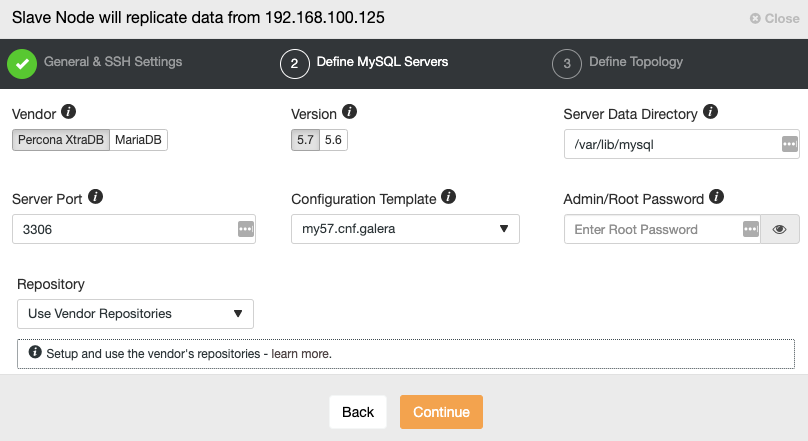Select Percona XtraDB vendor option
The image size is (808, 441).
[x=61, y=140]
